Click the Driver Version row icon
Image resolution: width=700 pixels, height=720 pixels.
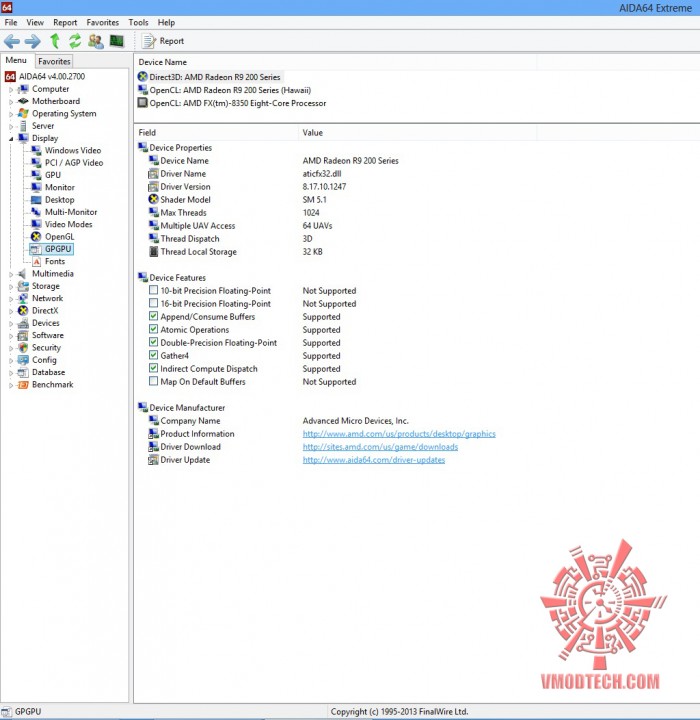click(153, 186)
